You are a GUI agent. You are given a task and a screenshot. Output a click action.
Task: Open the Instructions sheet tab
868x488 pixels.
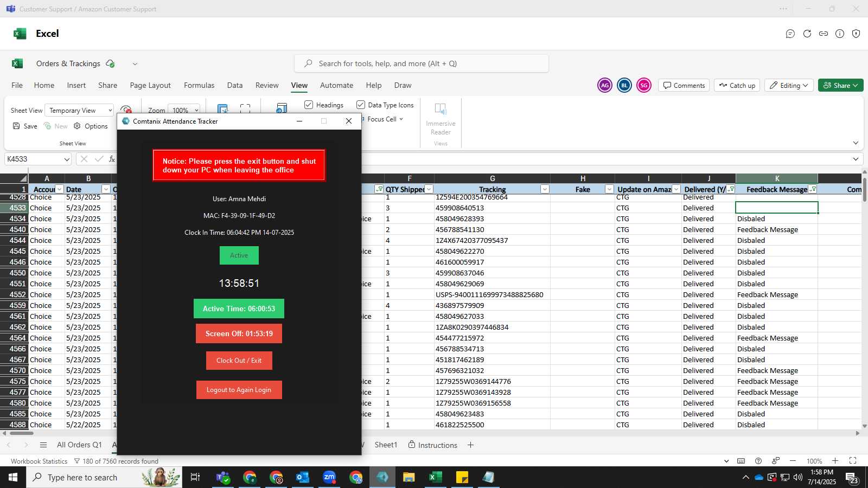tap(432, 445)
